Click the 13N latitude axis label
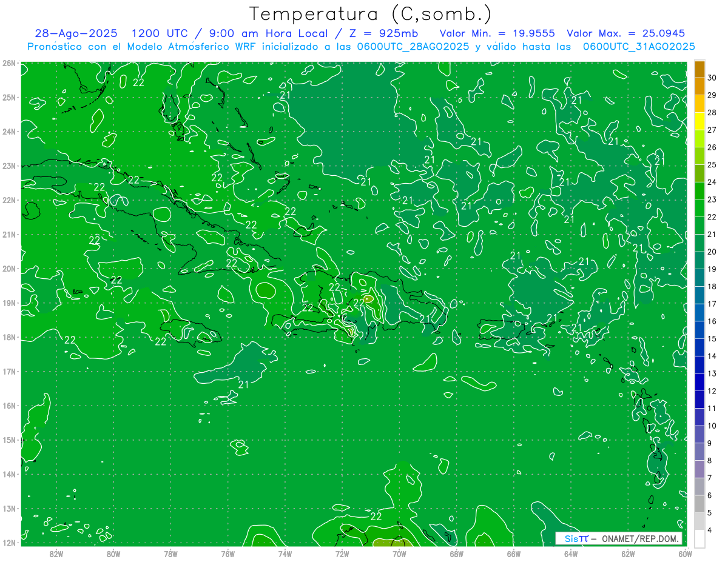 tap(9, 509)
